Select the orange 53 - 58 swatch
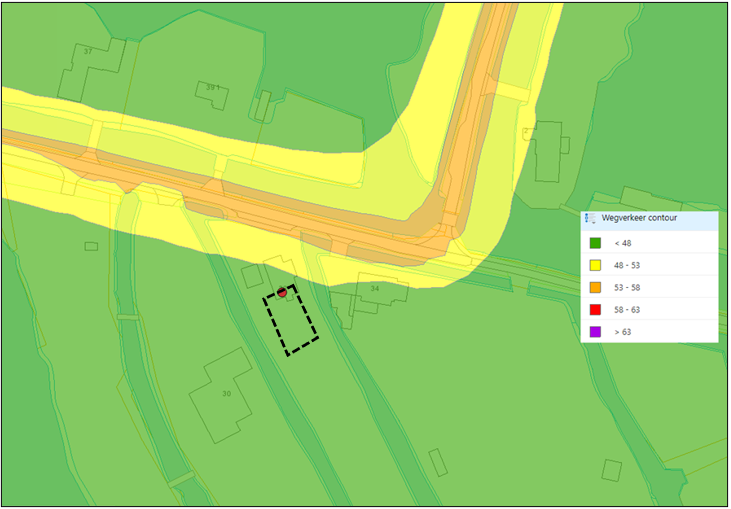731x509 pixels. coord(595,288)
